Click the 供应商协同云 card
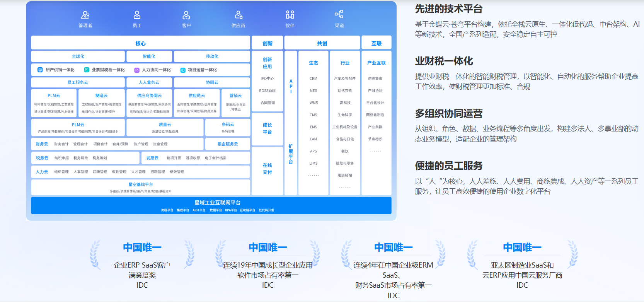644x302 pixels. tap(149, 103)
